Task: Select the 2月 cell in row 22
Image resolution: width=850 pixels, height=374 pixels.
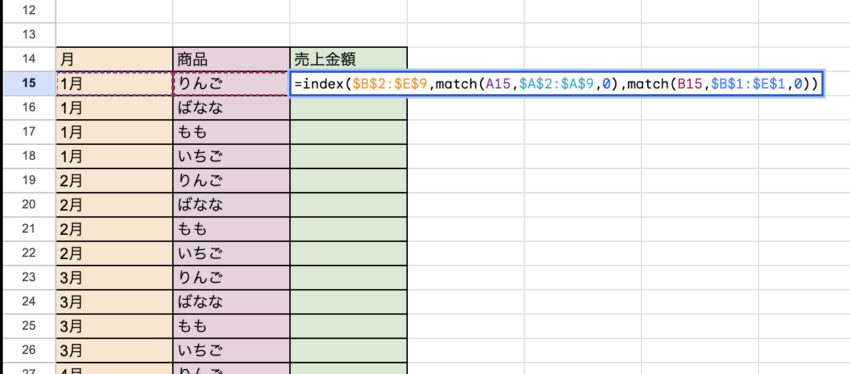Action: click(114, 253)
